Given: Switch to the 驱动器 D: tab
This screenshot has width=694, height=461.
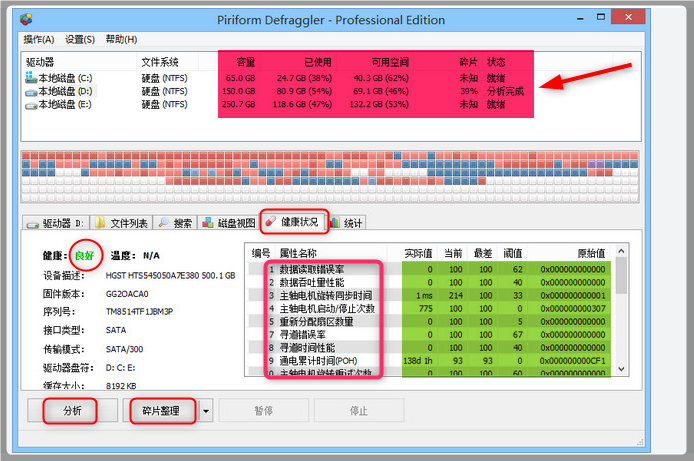Looking at the screenshot, I should 57,222.
